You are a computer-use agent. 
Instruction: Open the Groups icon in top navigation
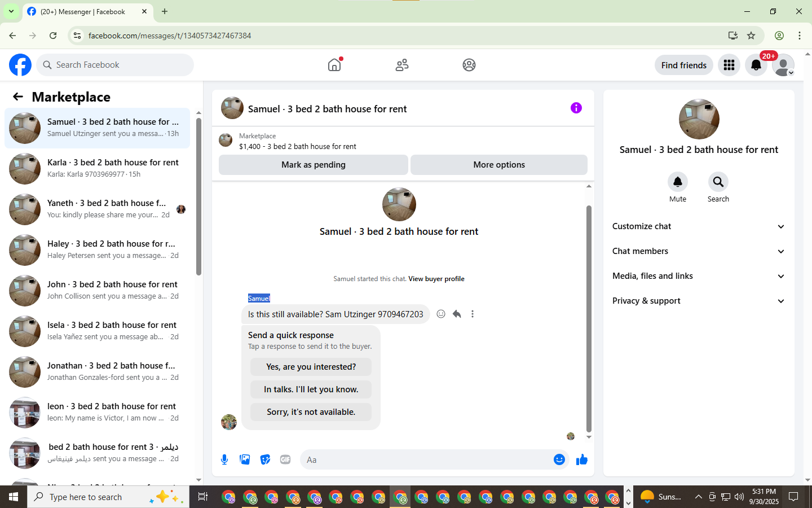coord(469,65)
